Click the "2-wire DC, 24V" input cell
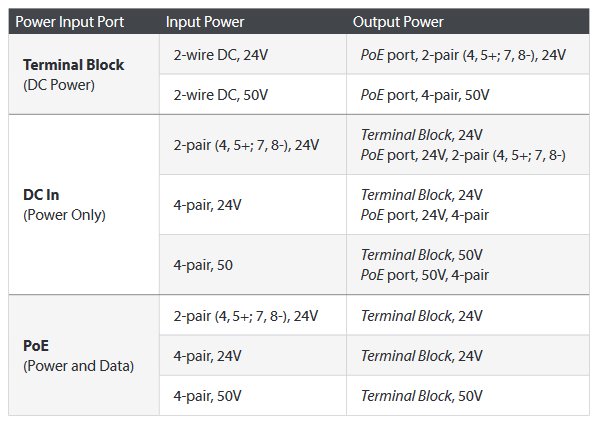Screen dimensions: 600x424 [220, 56]
